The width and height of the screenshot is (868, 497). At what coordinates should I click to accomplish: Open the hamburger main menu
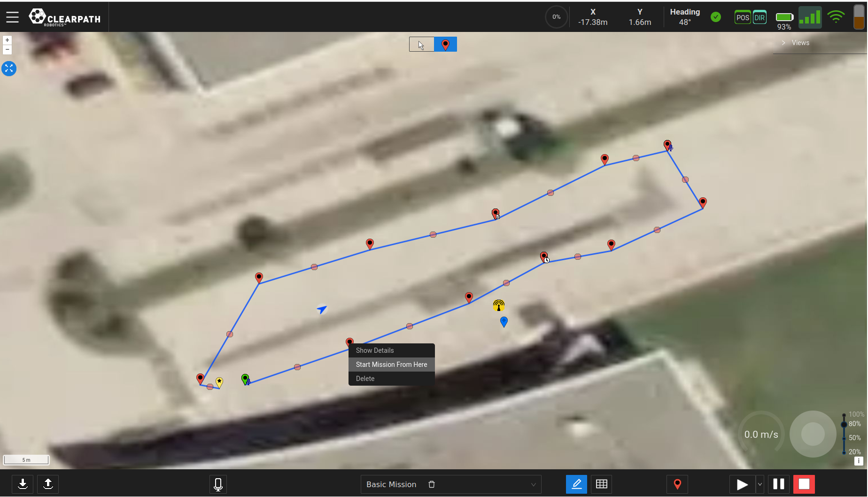pyautogui.click(x=13, y=17)
